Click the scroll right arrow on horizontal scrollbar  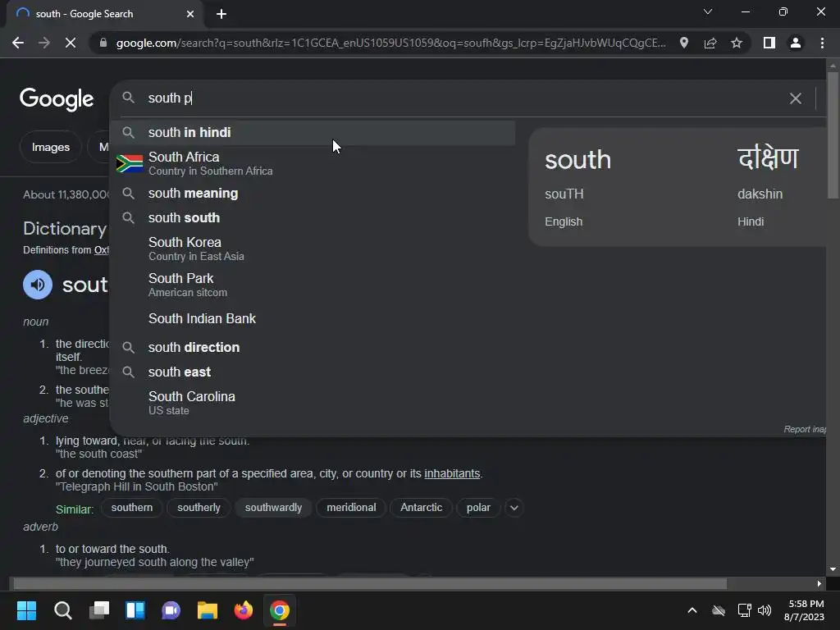(x=819, y=583)
